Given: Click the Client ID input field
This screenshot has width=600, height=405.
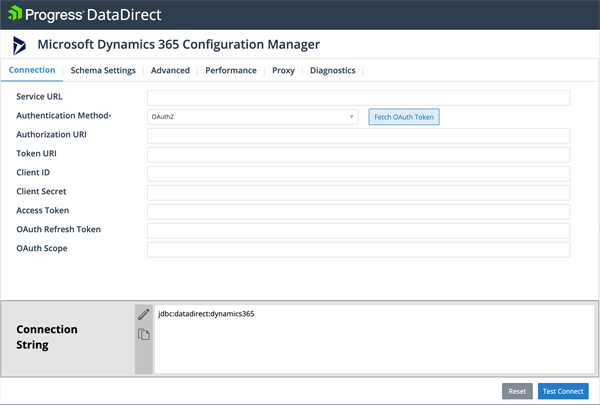Looking at the screenshot, I should pyautogui.click(x=358, y=174).
